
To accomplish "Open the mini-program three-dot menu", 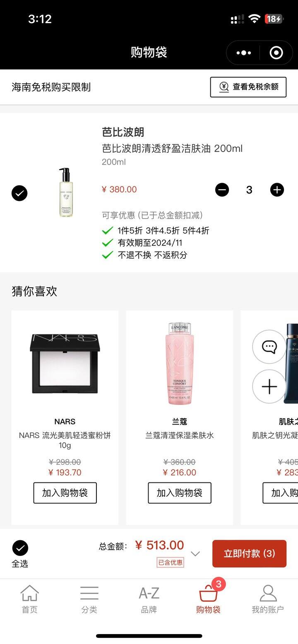I will [x=244, y=53].
